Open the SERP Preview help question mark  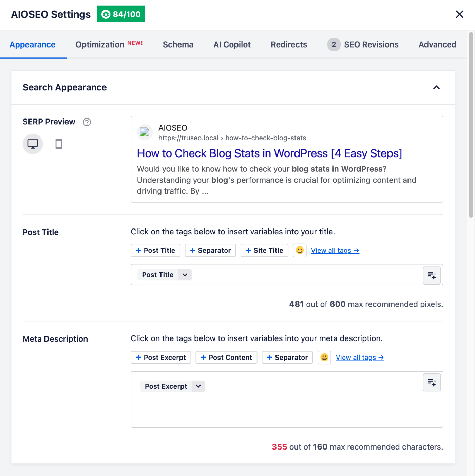click(x=87, y=122)
